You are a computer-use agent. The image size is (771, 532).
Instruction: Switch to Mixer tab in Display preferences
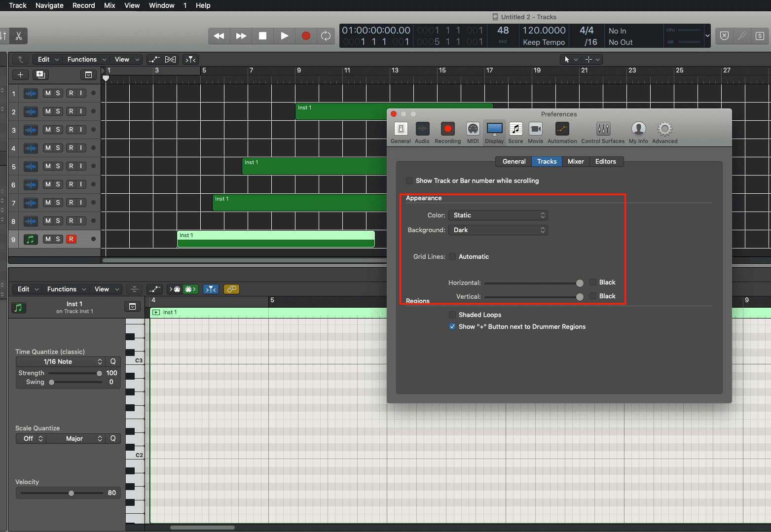click(x=576, y=162)
